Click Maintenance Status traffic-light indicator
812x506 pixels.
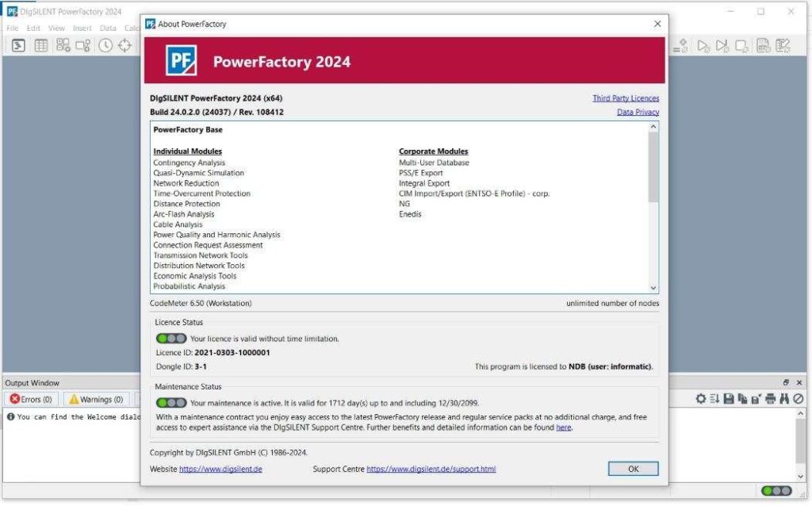point(171,403)
